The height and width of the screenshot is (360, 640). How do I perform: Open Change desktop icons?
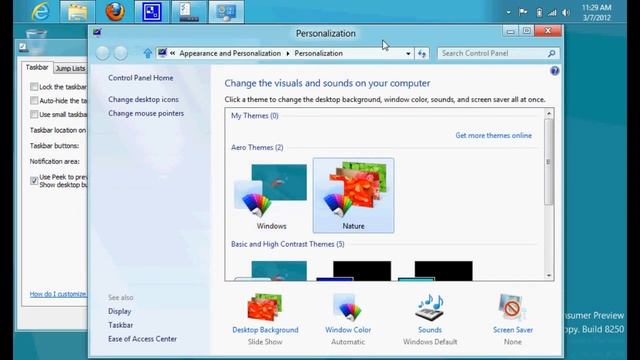143,99
